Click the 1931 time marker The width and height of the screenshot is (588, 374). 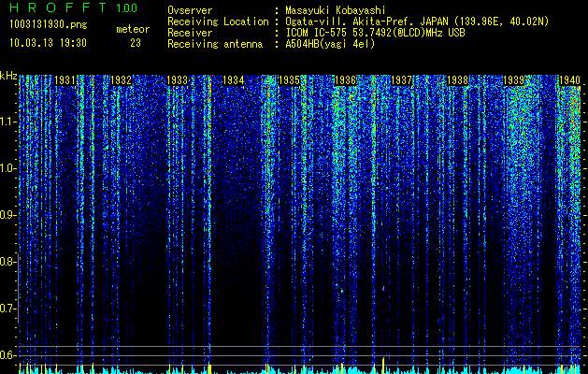[65, 80]
